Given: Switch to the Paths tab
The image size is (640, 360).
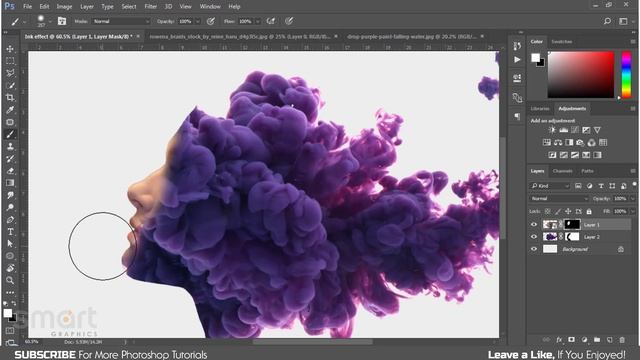Looking at the screenshot, I should click(587, 171).
